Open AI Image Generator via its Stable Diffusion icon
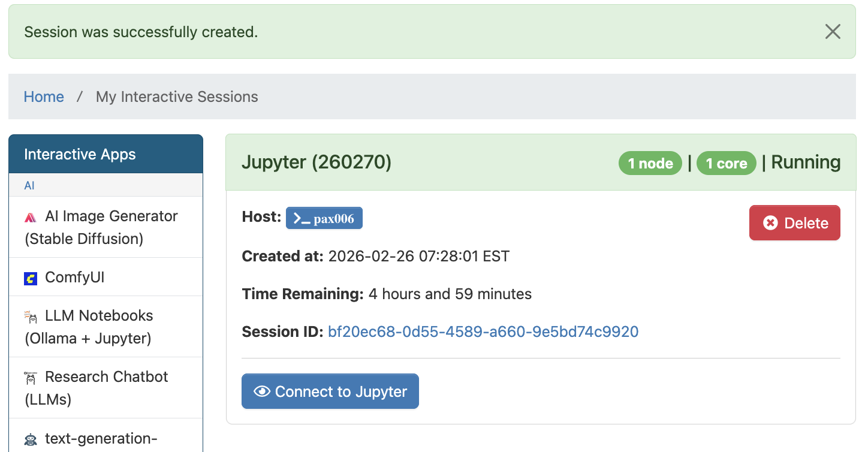The width and height of the screenshot is (868, 452). coord(31,216)
